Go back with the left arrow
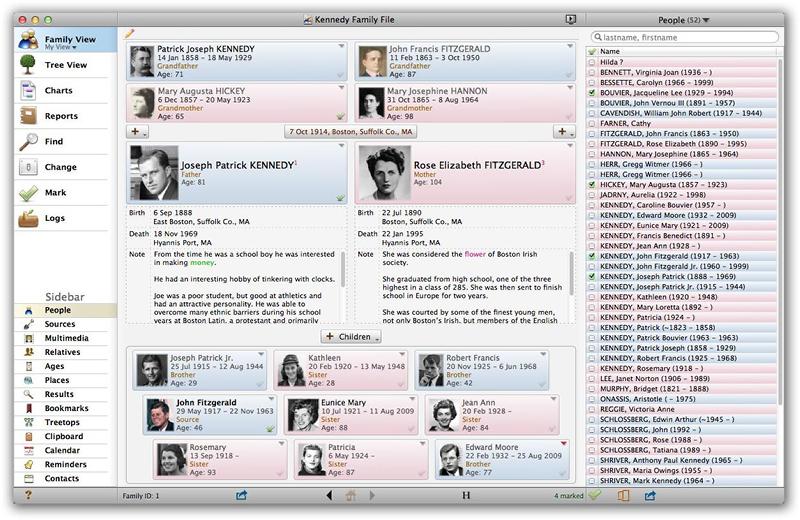 (329, 495)
